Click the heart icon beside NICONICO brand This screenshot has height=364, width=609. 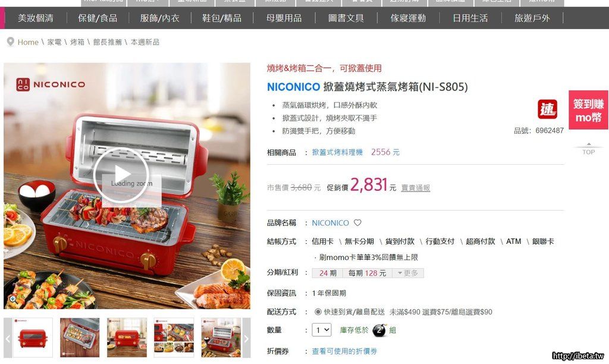(x=357, y=222)
